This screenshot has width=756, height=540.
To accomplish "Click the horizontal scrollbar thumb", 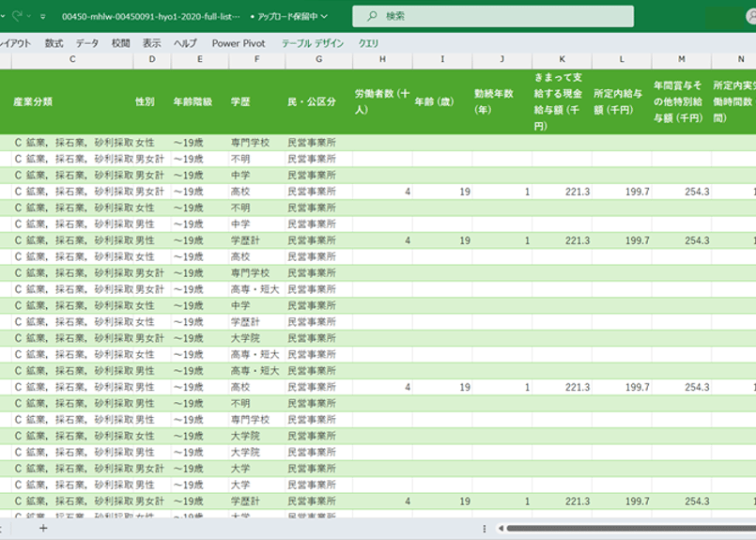I will point(629,528).
